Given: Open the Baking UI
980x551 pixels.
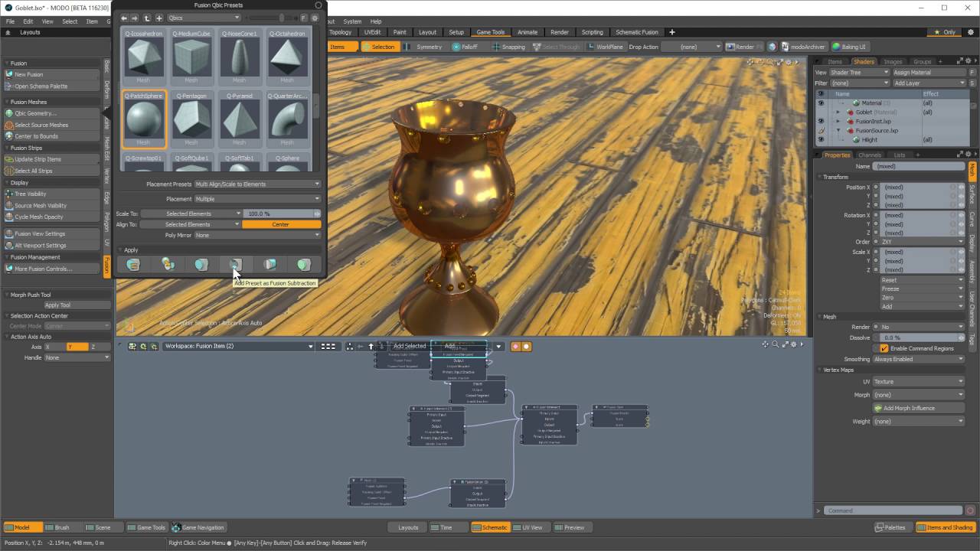Looking at the screenshot, I should pos(850,47).
